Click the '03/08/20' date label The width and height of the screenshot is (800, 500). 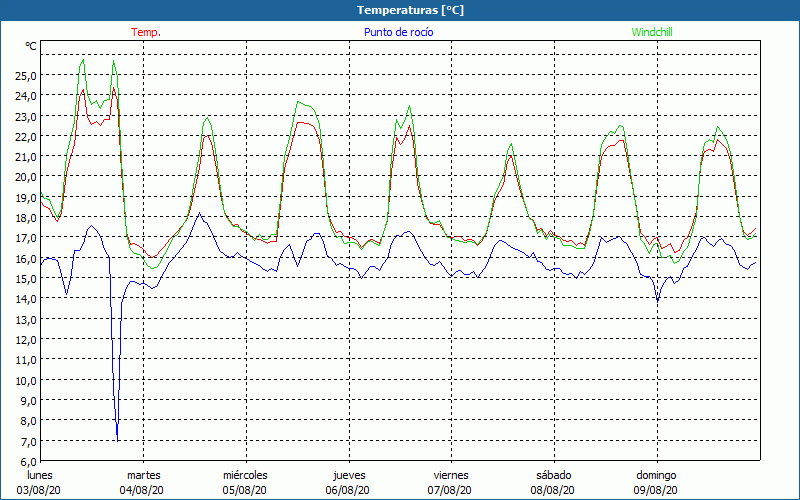pos(39,490)
